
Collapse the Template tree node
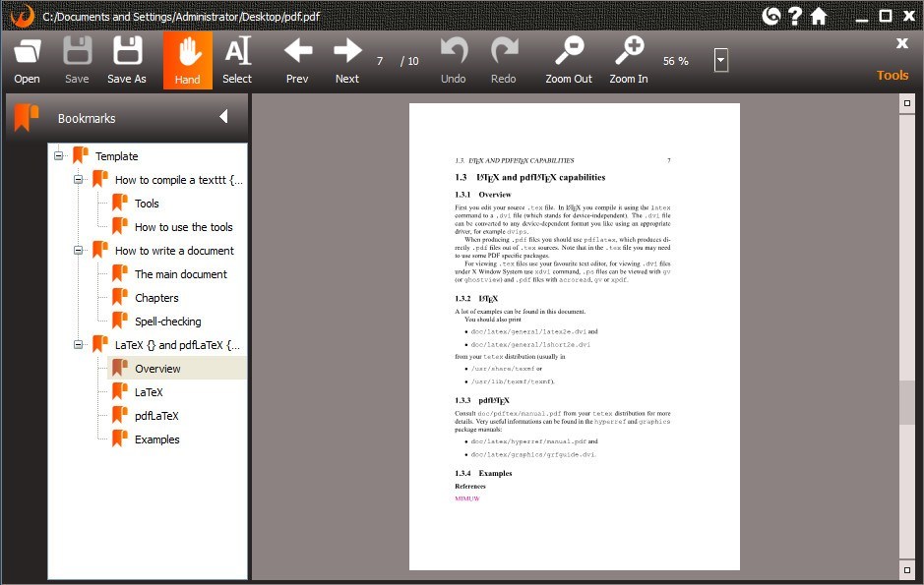(58, 156)
